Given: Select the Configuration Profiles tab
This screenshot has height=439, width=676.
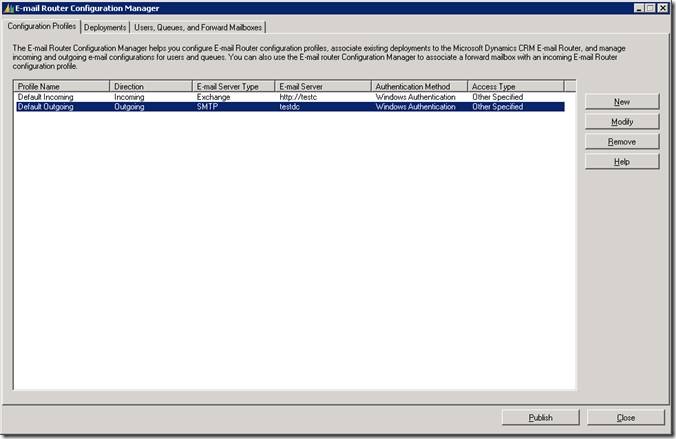Looking at the screenshot, I should coord(41,27).
